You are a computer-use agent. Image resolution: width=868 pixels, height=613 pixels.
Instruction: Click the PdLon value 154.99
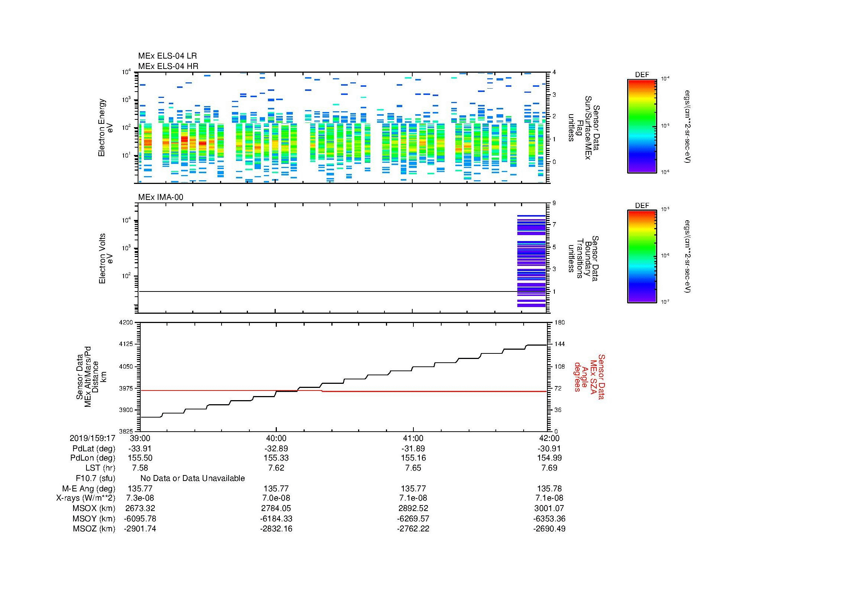point(549,458)
